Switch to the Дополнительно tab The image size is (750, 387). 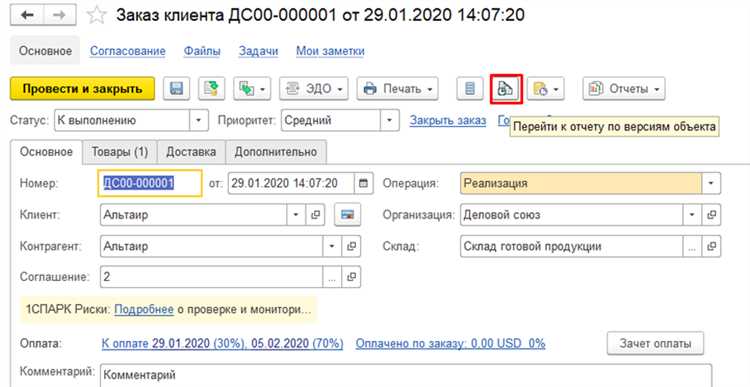(276, 152)
